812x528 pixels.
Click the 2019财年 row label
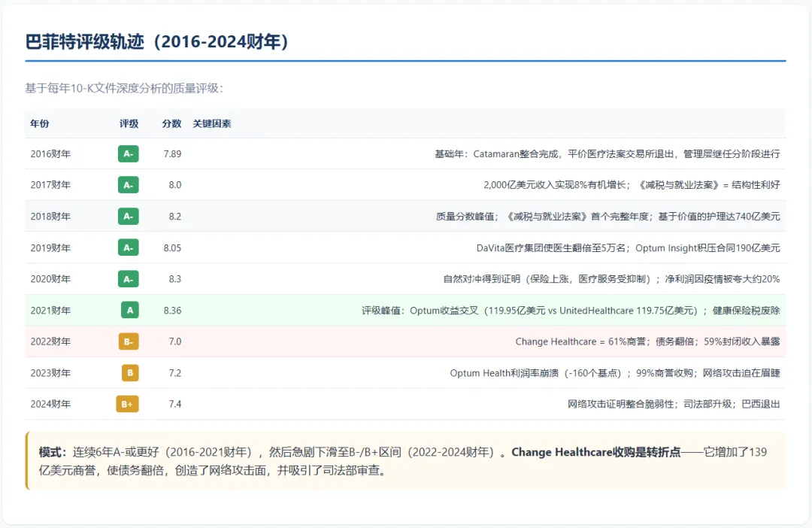click(x=50, y=247)
